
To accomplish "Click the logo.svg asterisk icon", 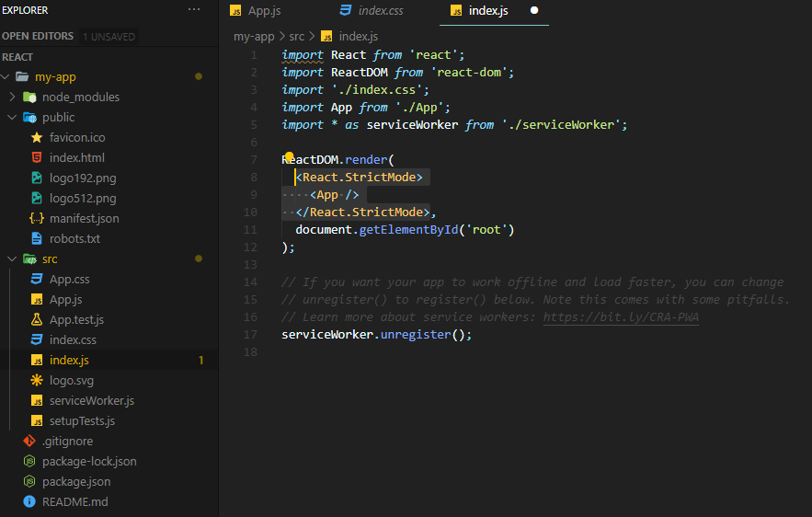I will [x=37, y=380].
